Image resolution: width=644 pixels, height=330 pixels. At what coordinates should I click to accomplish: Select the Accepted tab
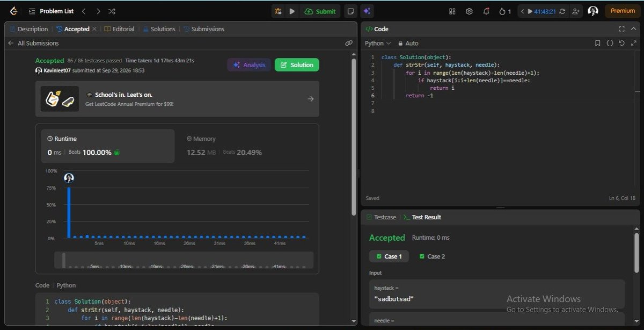[x=72, y=29]
